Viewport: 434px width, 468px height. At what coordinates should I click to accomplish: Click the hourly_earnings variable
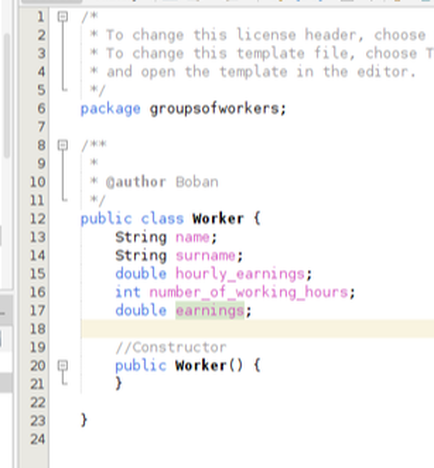point(240,274)
